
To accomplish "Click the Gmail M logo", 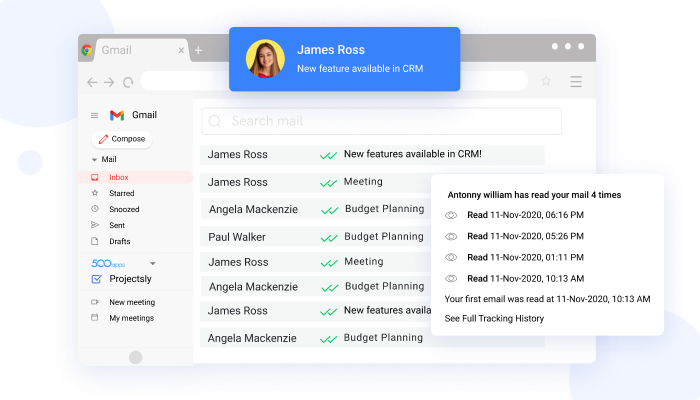I will point(117,115).
